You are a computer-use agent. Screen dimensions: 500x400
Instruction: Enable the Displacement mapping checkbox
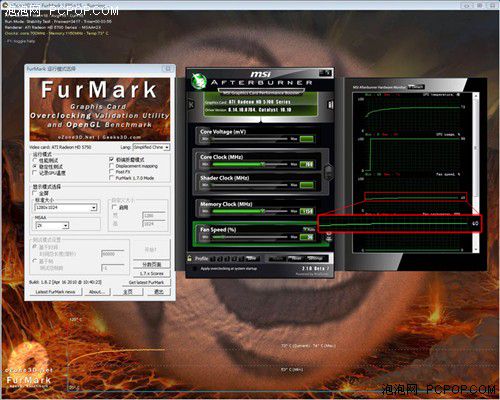pyautogui.click(x=112, y=166)
